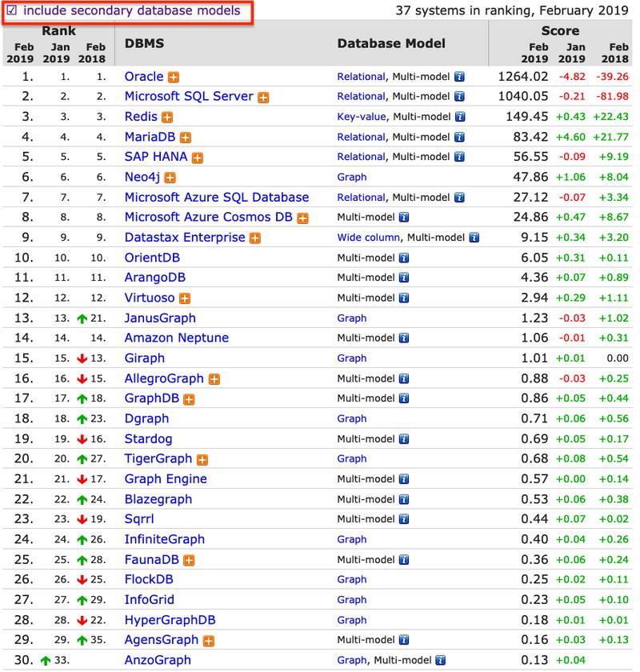Open the multi-model info icon in Redis row

click(460, 117)
